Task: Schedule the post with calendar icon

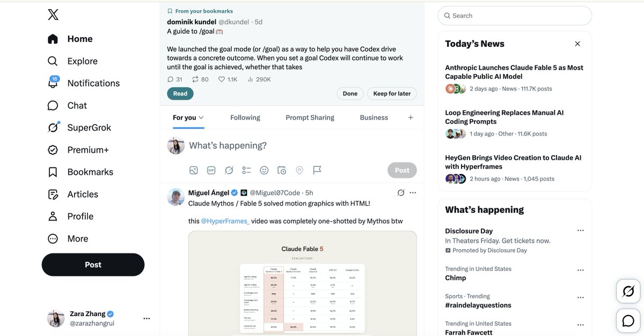Action: coord(282,170)
